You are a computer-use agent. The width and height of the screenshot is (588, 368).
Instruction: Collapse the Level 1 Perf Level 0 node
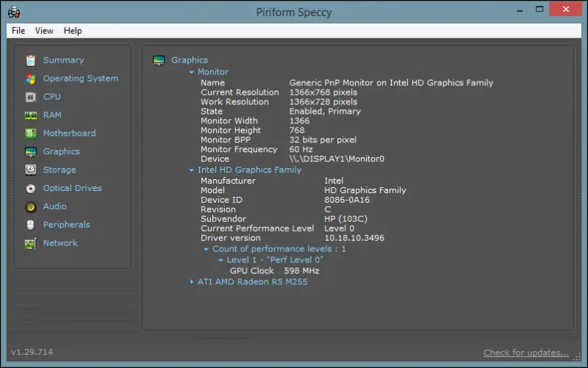pos(220,260)
